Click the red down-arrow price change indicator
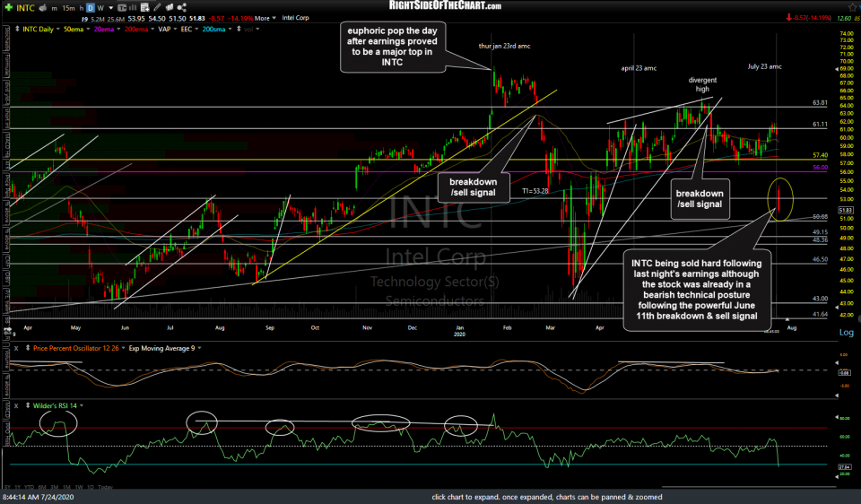This screenshot has width=861, height=504. coord(789,18)
